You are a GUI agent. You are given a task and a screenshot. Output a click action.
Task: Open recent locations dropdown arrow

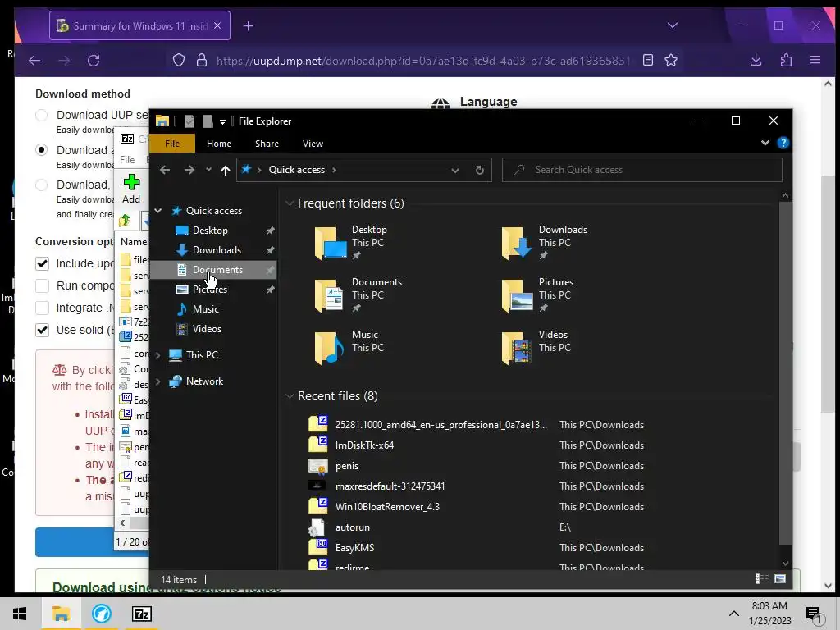point(208,170)
